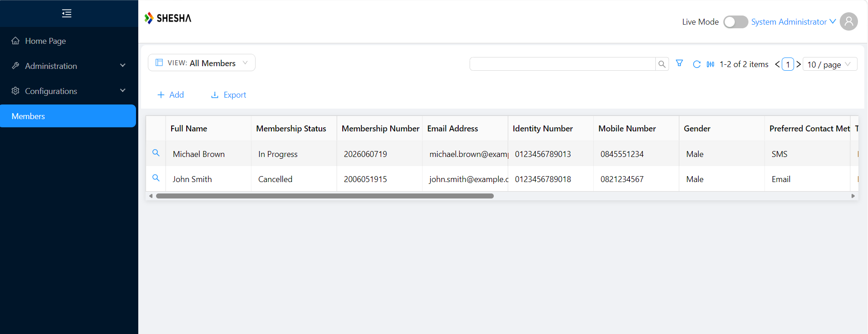Viewport: 868px width, 334px height.
Task: Refresh the members table
Action: click(x=696, y=64)
